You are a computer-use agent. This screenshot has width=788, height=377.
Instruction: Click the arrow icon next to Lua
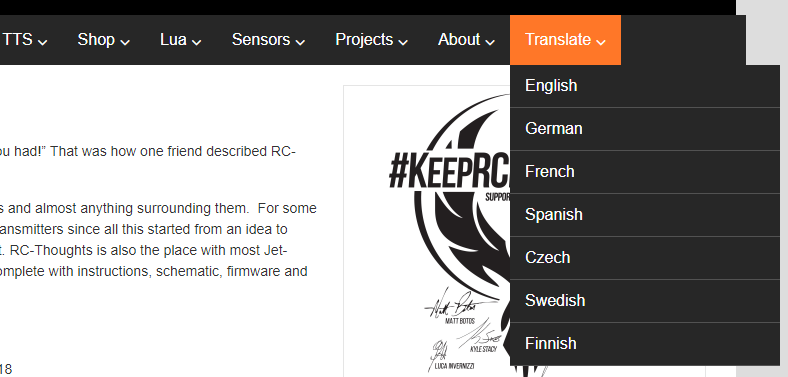coord(197,42)
